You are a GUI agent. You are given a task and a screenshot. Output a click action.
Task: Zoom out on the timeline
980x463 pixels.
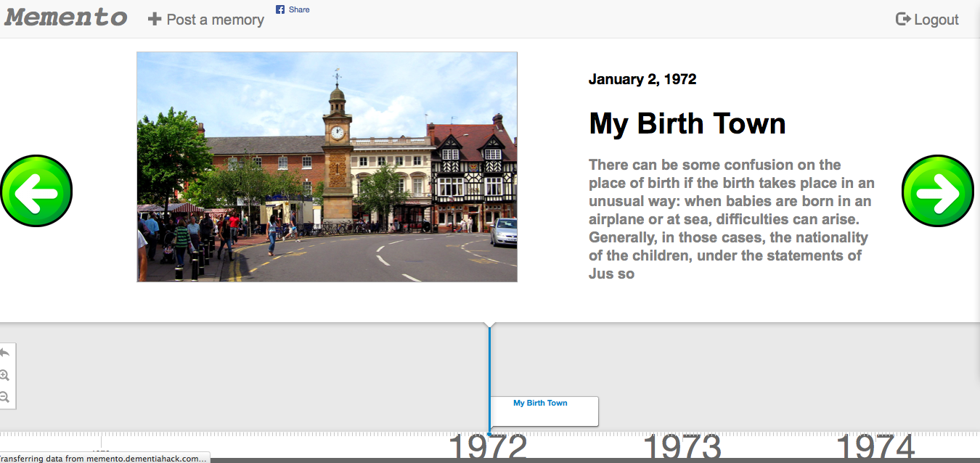tap(4, 397)
